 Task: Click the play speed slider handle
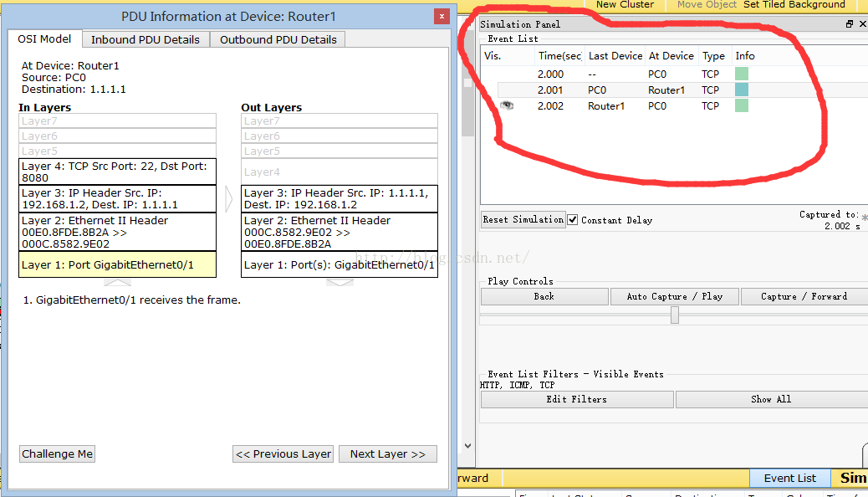click(675, 315)
